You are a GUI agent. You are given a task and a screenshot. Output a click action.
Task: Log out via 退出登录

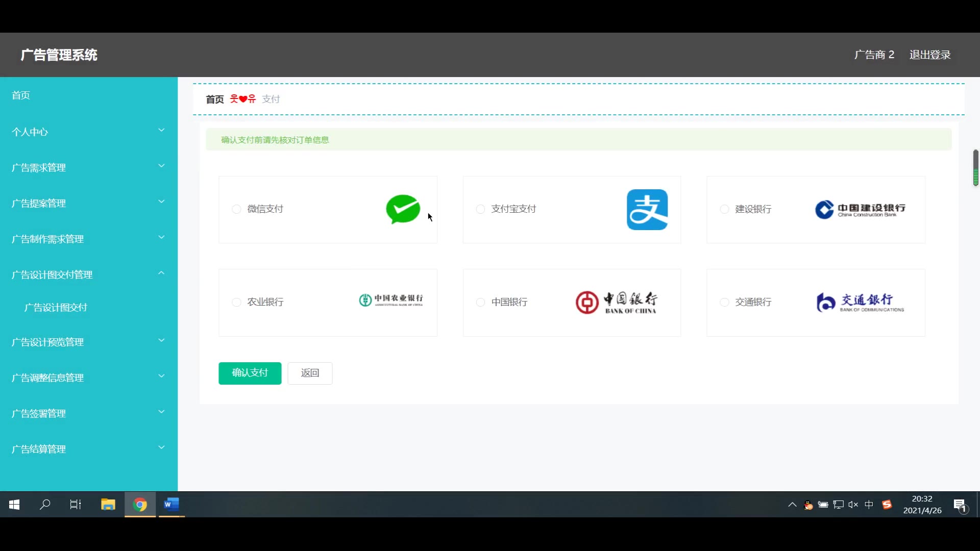pos(930,55)
